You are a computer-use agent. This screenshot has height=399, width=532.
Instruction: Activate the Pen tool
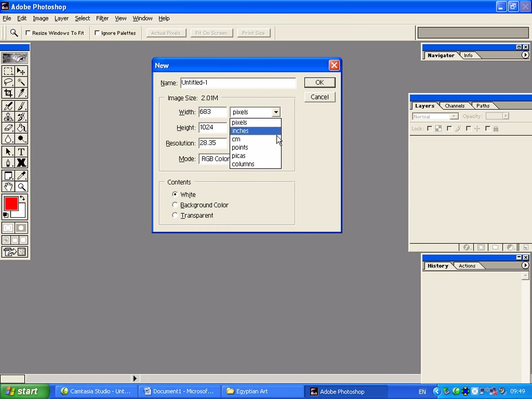coord(8,163)
